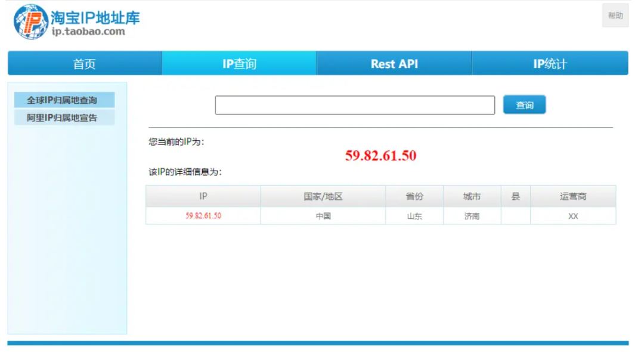Viewport: 644px width, 352px height.
Task: Click the XX operator cell
Action: [574, 215]
